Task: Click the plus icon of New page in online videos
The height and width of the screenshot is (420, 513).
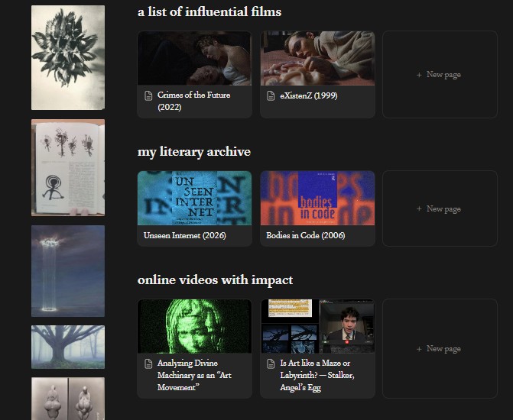Action: click(x=419, y=349)
